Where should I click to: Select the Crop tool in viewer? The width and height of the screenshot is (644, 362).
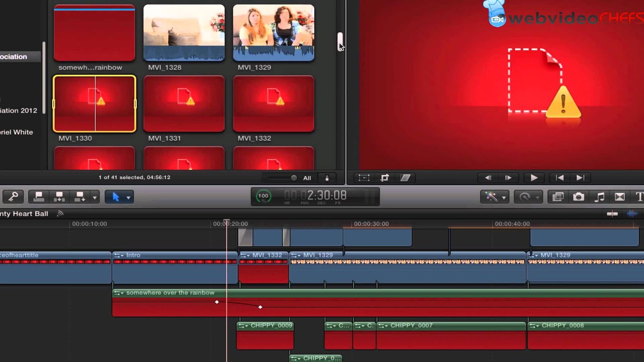(x=385, y=177)
